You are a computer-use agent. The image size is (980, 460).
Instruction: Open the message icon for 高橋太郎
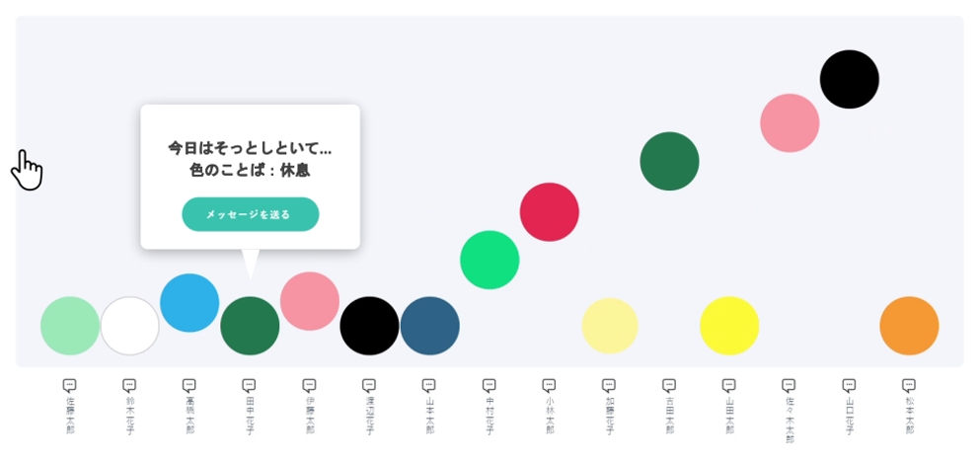189,385
